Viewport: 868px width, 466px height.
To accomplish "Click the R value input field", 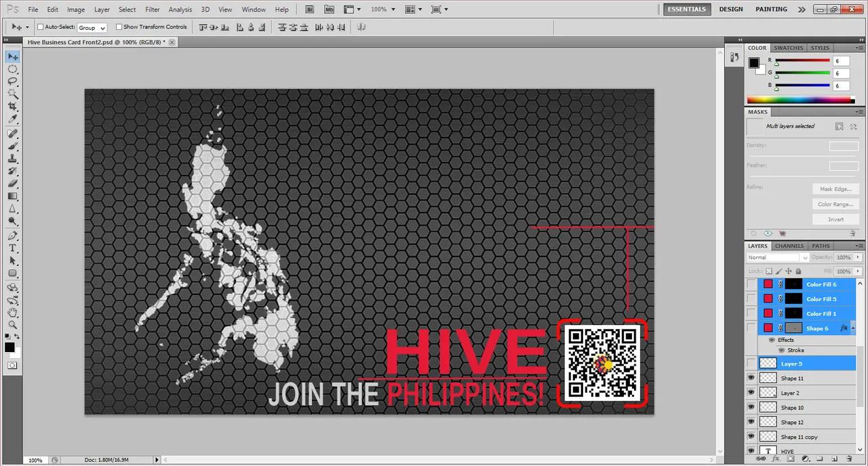I will [x=841, y=61].
